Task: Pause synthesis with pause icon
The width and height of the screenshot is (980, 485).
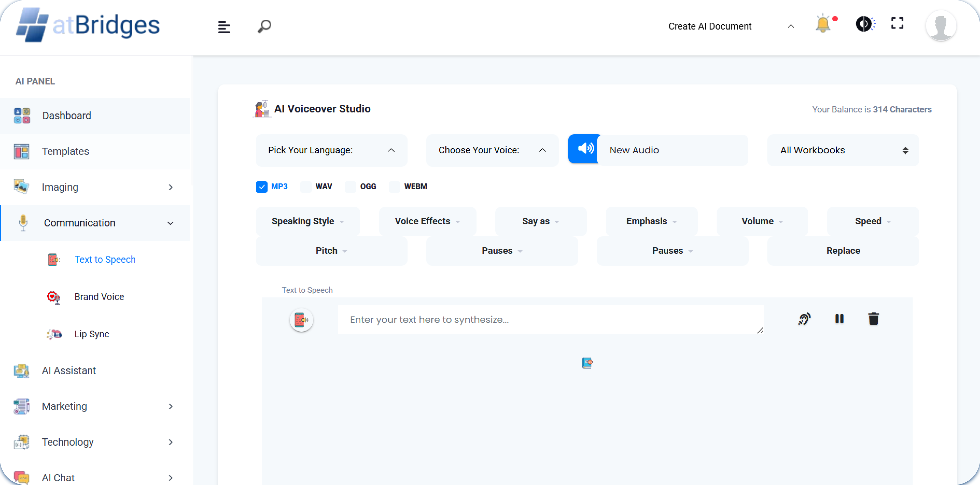Action: tap(839, 319)
